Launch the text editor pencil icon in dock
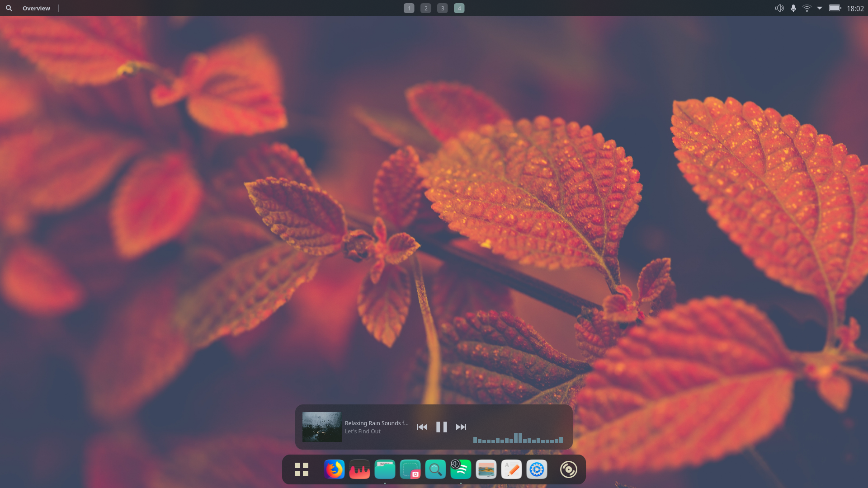Image resolution: width=868 pixels, height=488 pixels. [511, 469]
